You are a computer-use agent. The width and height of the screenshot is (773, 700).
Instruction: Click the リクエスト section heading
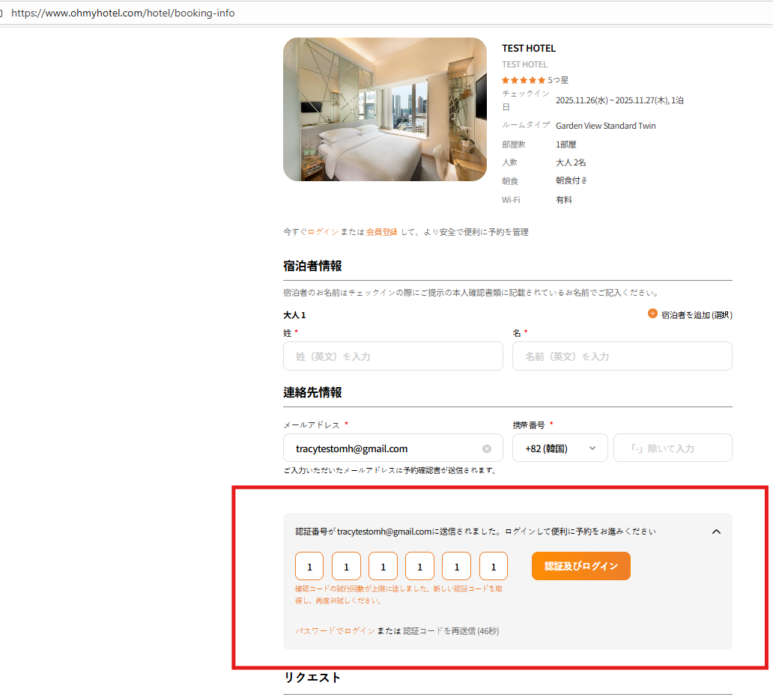click(312, 678)
